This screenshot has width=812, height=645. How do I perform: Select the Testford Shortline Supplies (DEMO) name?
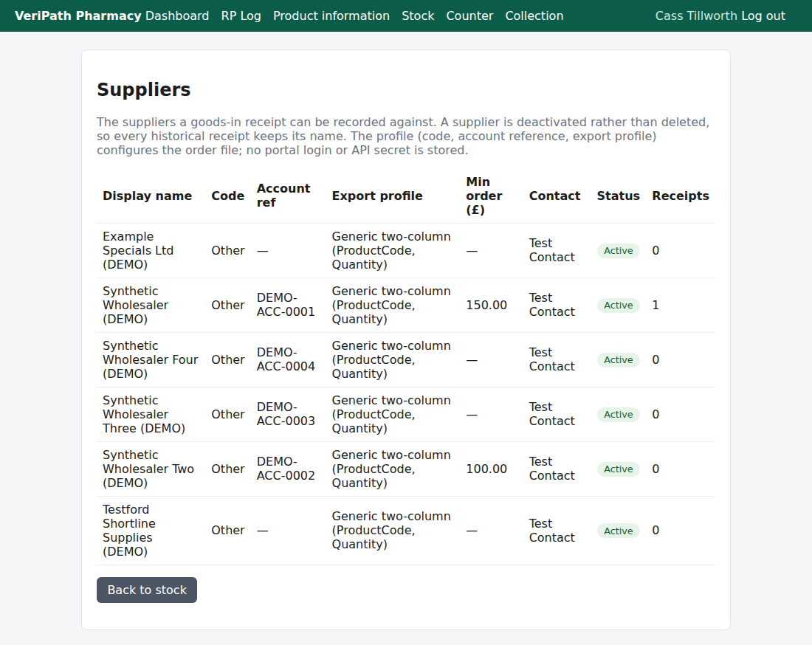129,531
